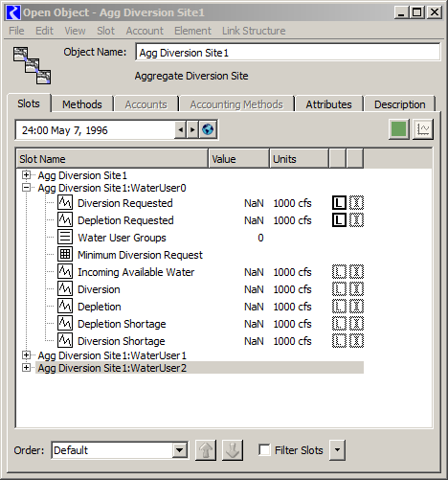
Task: Open the Filter Slots options dropdown arrow
Action: [x=337, y=450]
